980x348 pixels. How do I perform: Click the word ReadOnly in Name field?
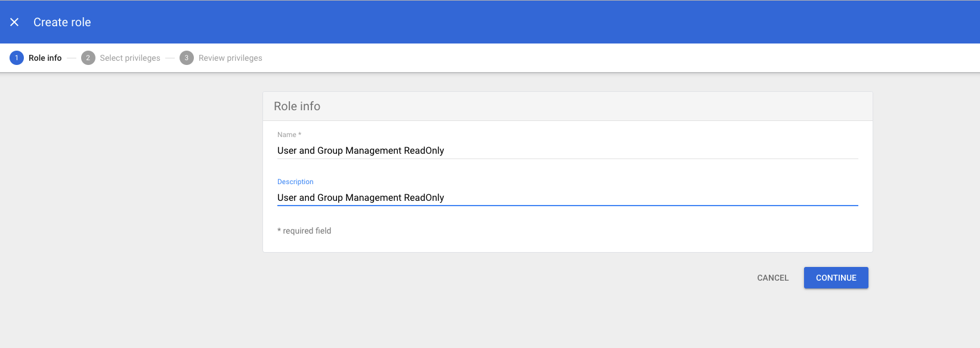(423, 151)
